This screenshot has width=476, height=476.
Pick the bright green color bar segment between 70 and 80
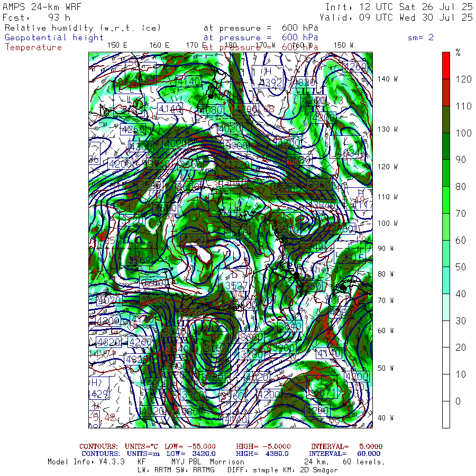tap(446, 200)
